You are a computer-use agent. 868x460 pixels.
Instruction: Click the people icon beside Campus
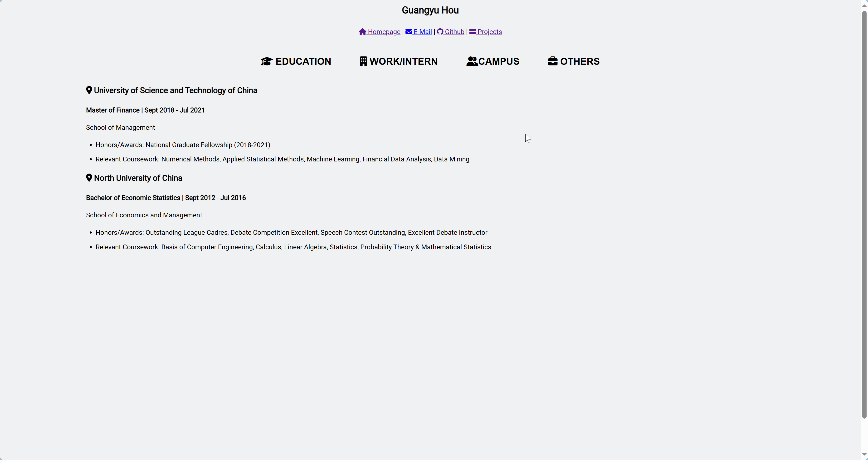[472, 61]
